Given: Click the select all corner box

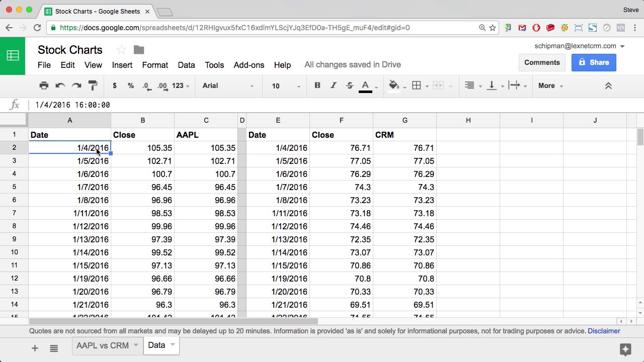Looking at the screenshot, I should point(14,120).
